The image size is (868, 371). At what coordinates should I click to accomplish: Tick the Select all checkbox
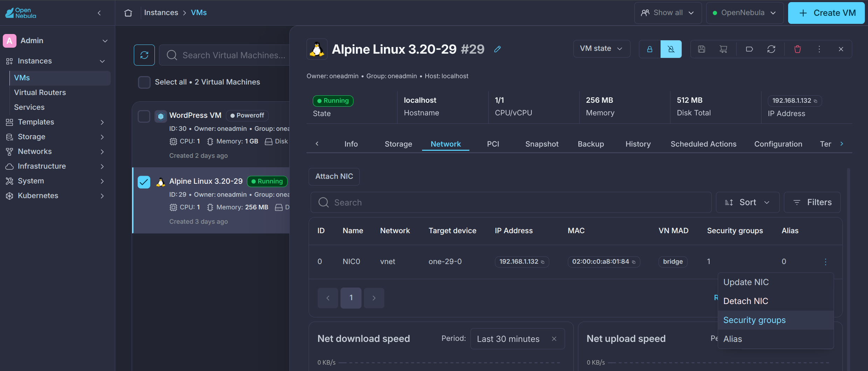tap(144, 82)
